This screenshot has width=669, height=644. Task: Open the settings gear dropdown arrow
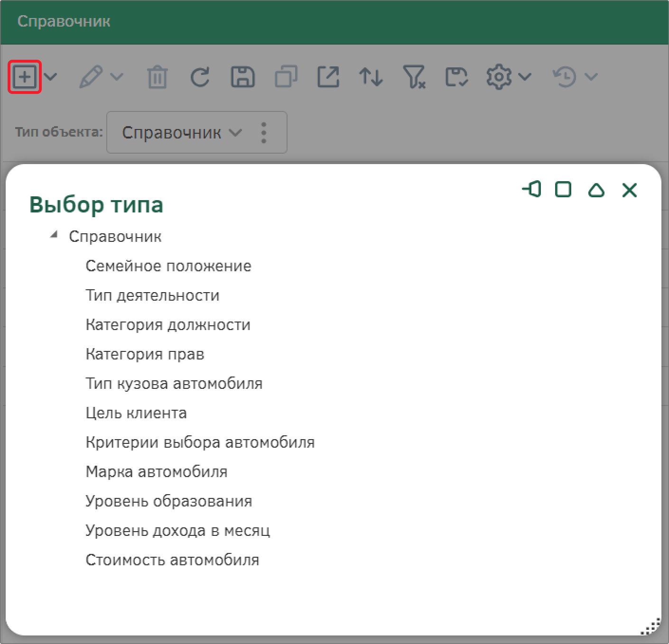point(525,77)
